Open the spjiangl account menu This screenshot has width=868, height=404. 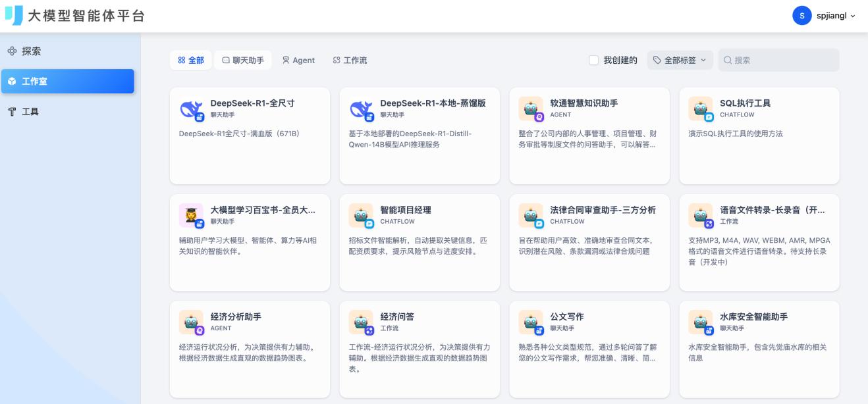pyautogui.click(x=827, y=15)
